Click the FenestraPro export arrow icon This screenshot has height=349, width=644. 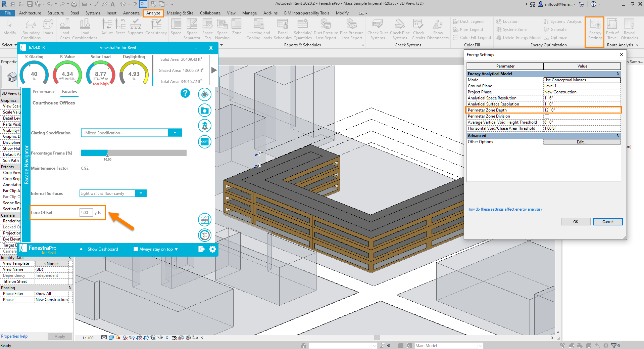202,249
